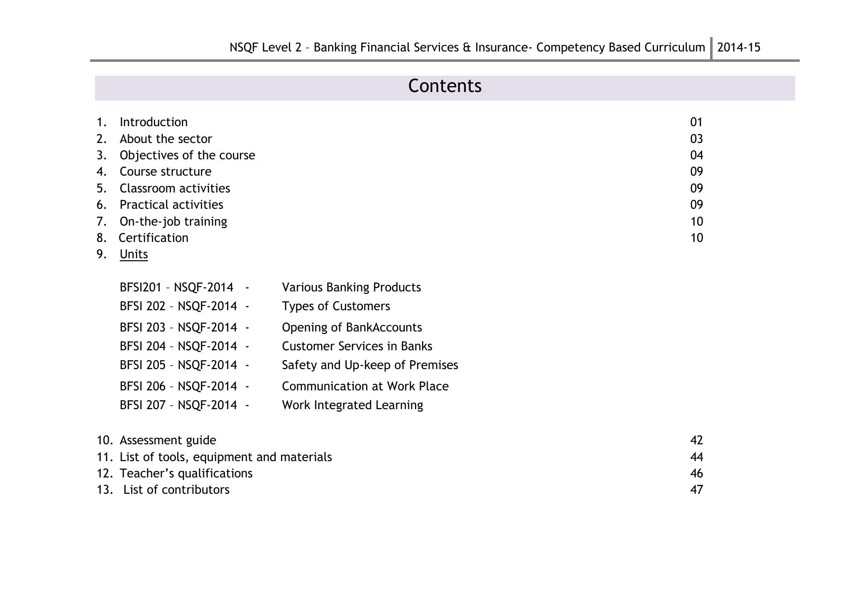The width and height of the screenshot is (868, 614).
Task: Select 'Work Integrated Learning' unit title
Action: coord(352,405)
